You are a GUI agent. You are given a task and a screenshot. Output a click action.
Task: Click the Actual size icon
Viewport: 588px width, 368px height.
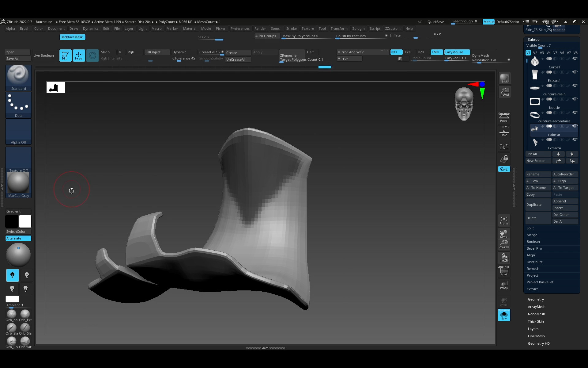coord(504,92)
